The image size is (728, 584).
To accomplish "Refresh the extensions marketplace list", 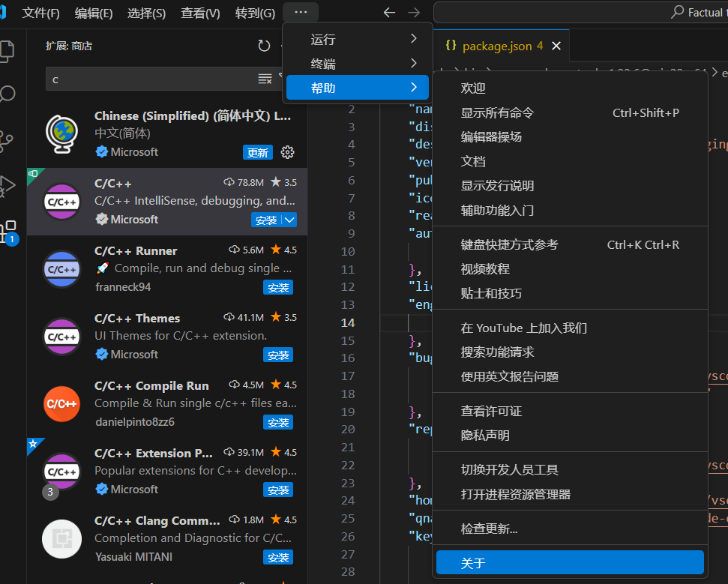I will point(264,46).
